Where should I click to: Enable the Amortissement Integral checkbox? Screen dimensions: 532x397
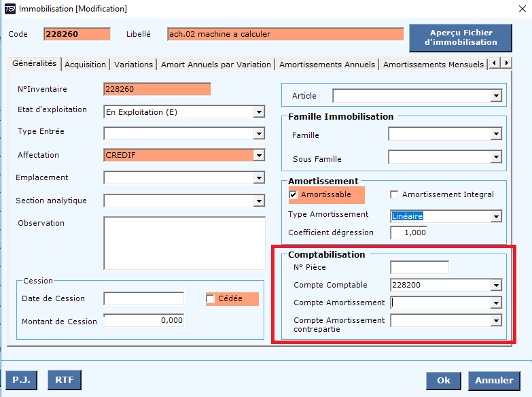pos(394,194)
